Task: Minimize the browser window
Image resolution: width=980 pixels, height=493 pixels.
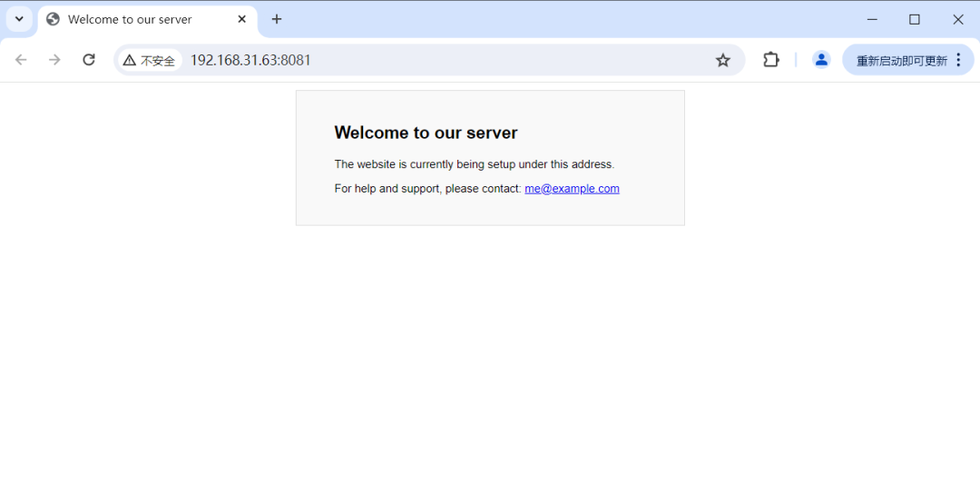Action: pos(873,19)
